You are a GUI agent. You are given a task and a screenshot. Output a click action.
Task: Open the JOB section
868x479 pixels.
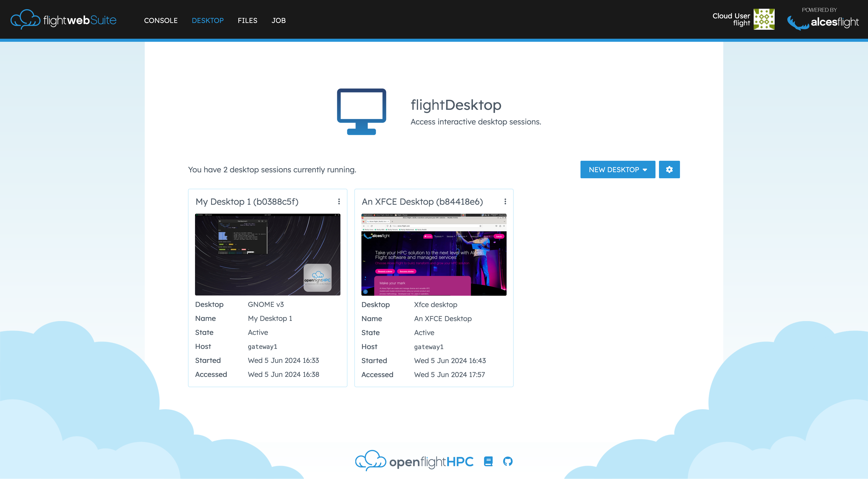279,20
